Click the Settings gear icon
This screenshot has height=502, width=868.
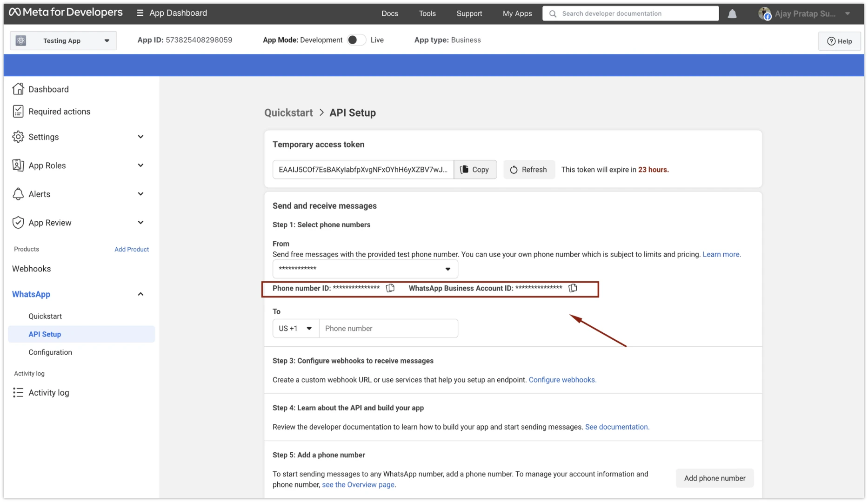18,137
